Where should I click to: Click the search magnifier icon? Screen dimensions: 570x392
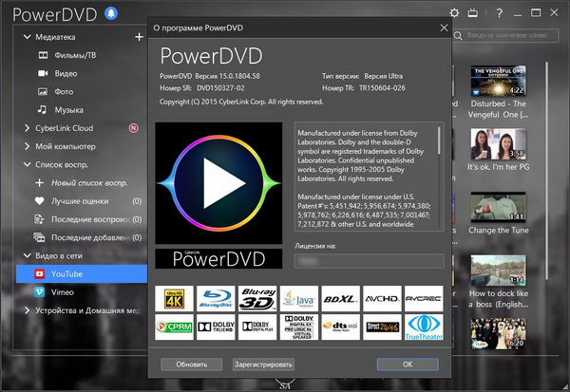458,36
